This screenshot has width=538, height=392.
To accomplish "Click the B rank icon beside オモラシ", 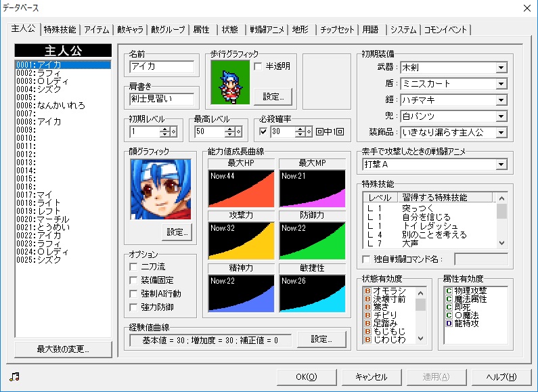I will coord(368,290).
